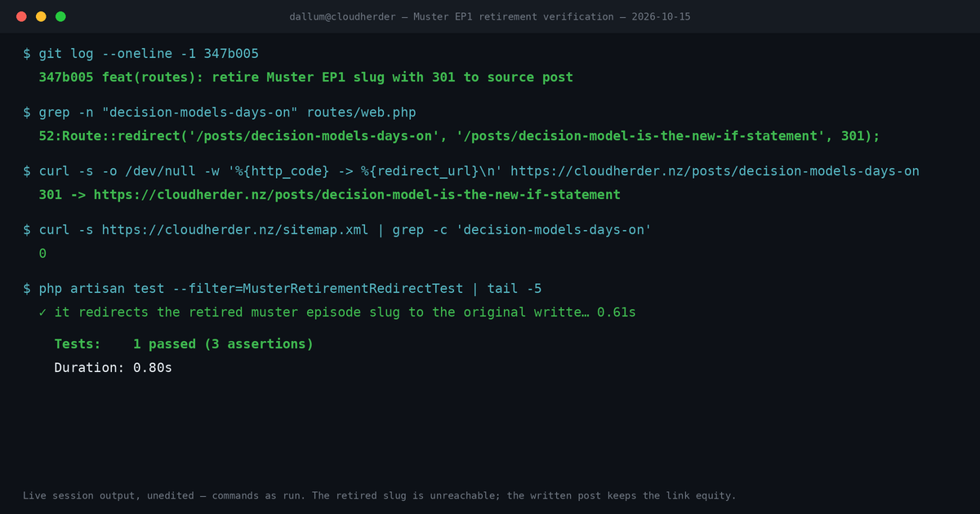Click the 'php artisan test --filter' command
Image resolution: width=980 pixels, height=514 pixels.
282,289
